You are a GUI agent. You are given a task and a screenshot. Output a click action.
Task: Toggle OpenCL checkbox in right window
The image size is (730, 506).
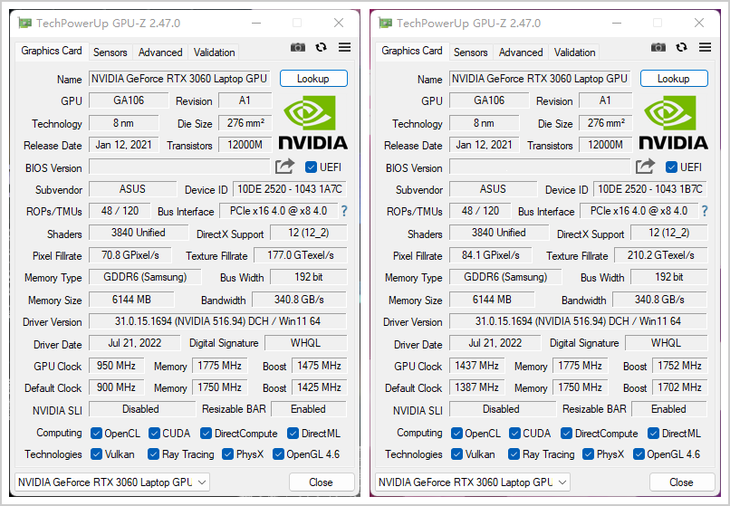[x=457, y=433]
